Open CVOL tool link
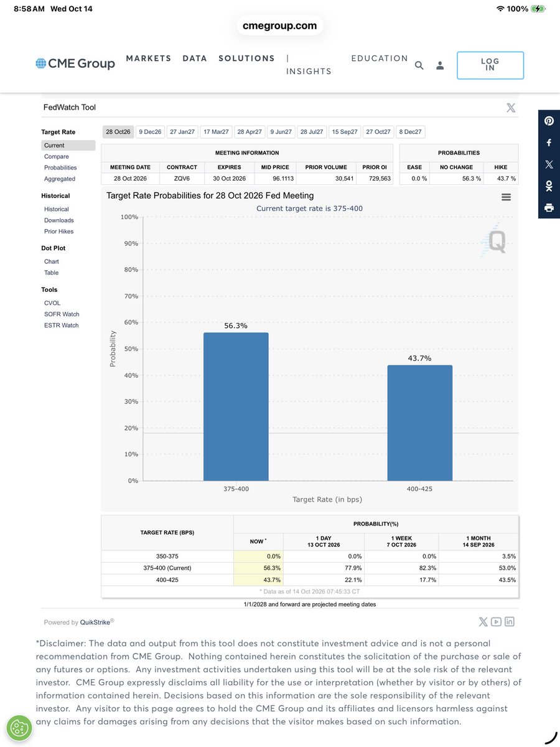This screenshot has height=747, width=560. (x=52, y=304)
